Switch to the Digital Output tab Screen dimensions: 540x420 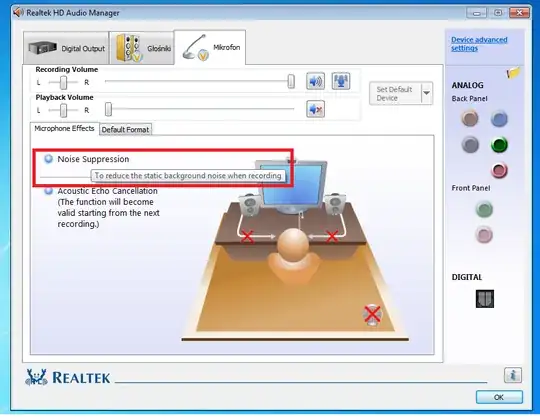66,48
